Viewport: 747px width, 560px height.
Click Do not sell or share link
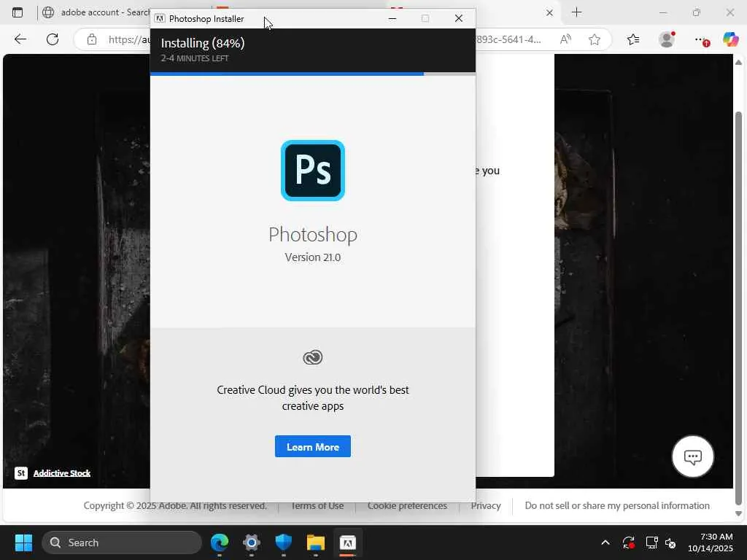[617, 506]
